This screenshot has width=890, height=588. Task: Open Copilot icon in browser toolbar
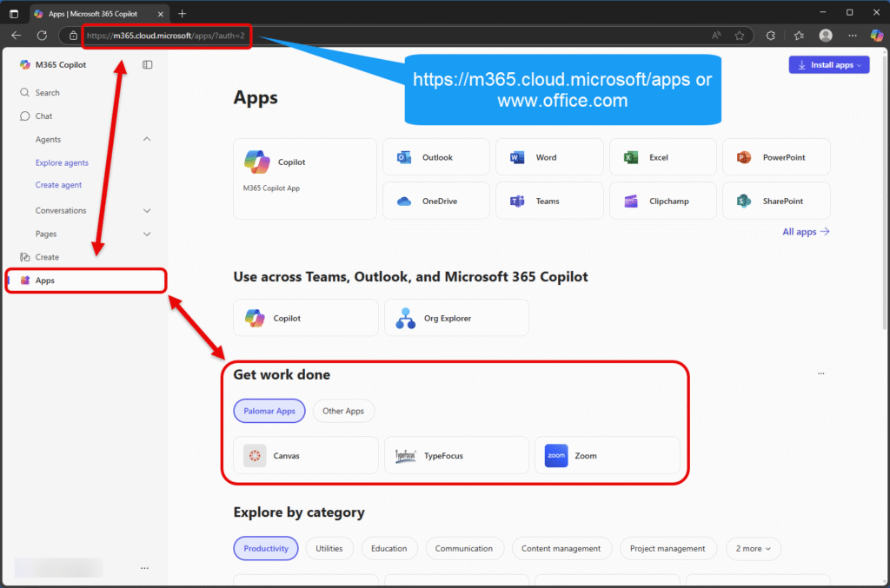click(877, 35)
